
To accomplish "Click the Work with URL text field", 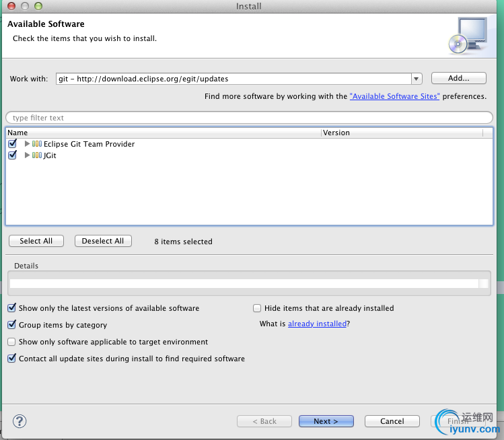I will pos(233,79).
